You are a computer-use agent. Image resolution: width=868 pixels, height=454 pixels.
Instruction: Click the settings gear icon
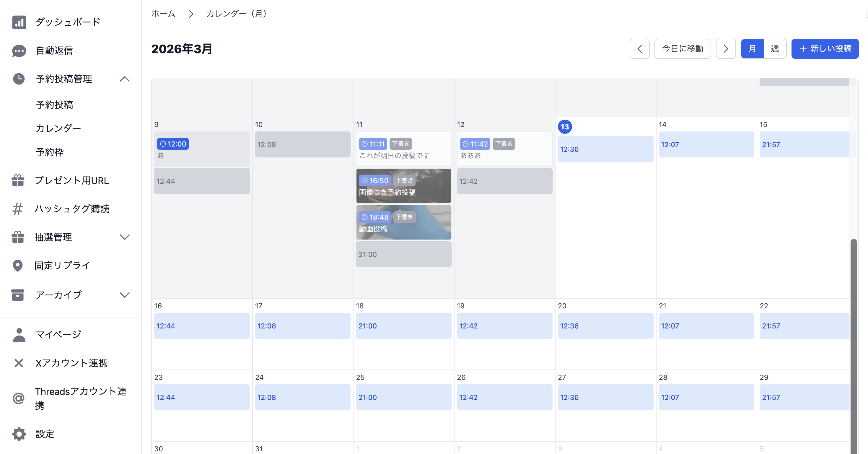(19, 434)
